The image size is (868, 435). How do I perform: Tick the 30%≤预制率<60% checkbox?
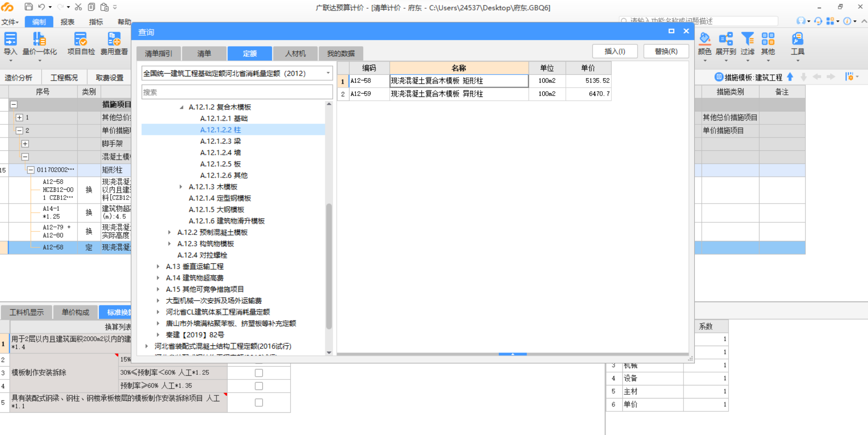pos(259,373)
